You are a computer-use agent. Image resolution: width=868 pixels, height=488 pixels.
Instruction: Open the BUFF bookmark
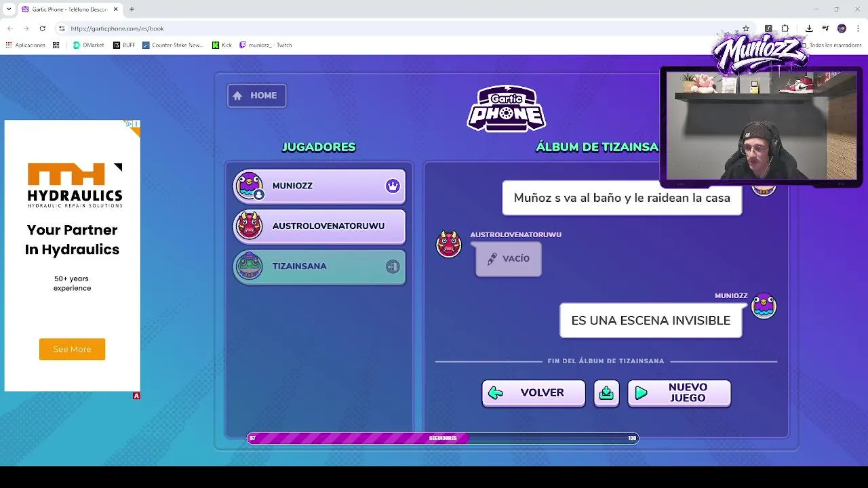pos(124,45)
